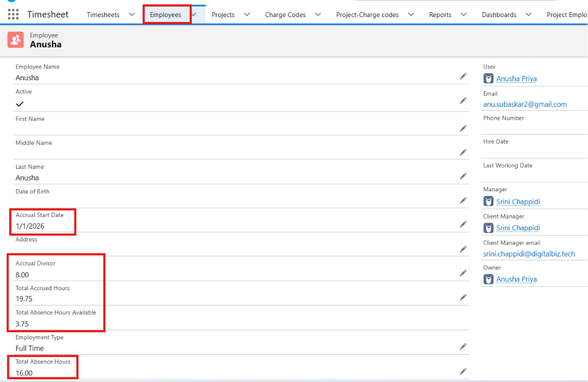The height and width of the screenshot is (382, 588).
Task: Click the Anusha record title in header
Action: 46,44
